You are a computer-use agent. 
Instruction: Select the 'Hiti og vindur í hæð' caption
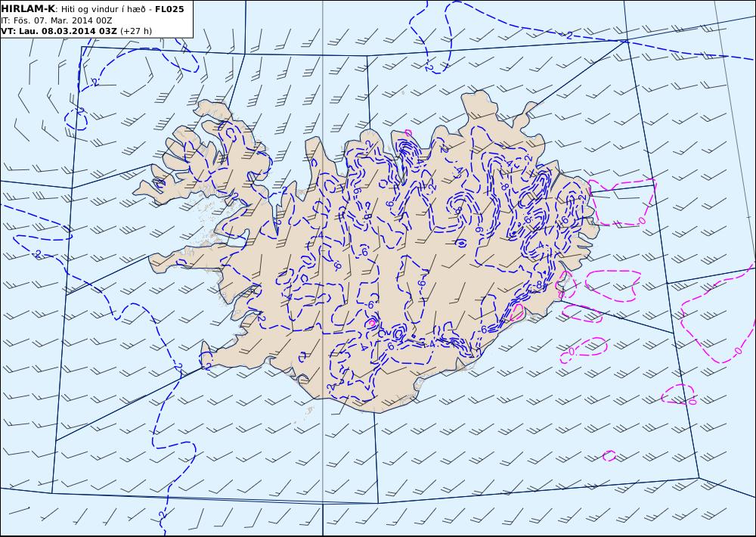tap(103, 9)
